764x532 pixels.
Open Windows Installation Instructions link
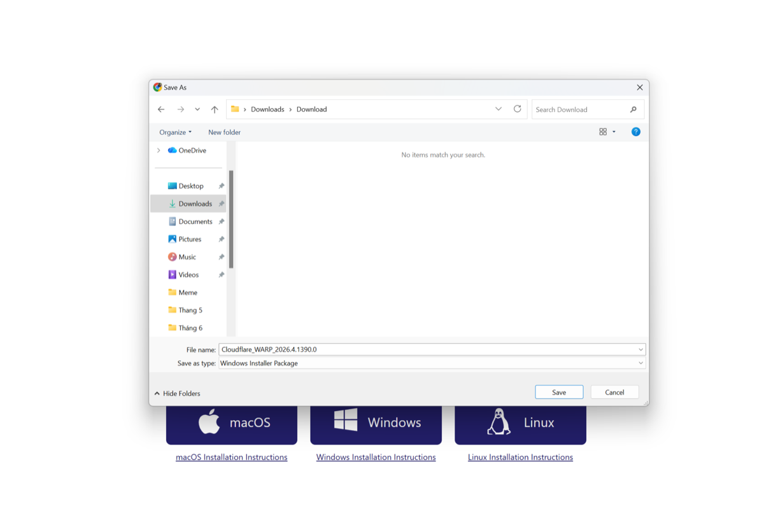click(x=376, y=457)
